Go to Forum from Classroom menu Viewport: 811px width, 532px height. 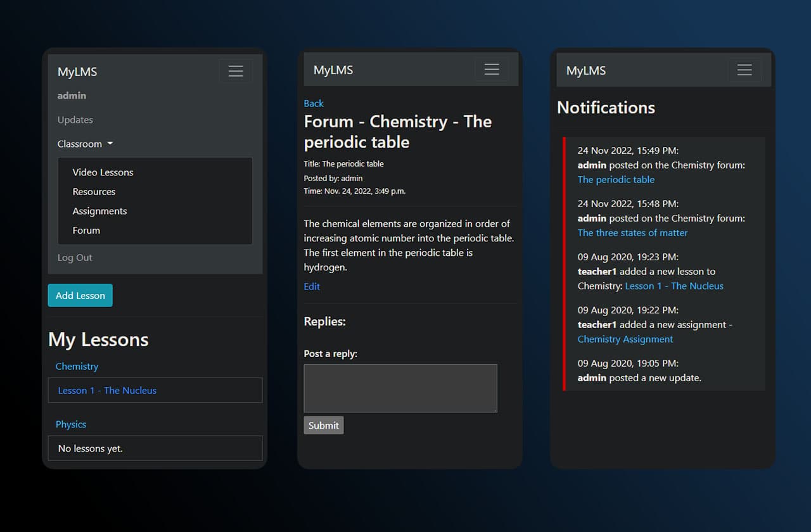pyautogui.click(x=86, y=231)
